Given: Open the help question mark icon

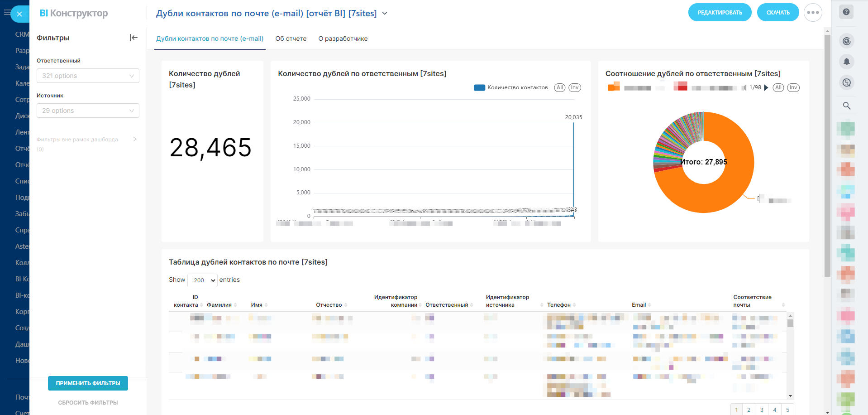Looking at the screenshot, I should coord(846,12).
